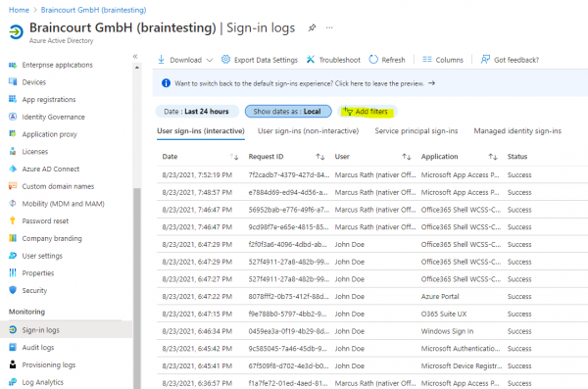Open the Microsoft Device Registr... row
This screenshot has height=389, width=588.
click(x=372, y=365)
